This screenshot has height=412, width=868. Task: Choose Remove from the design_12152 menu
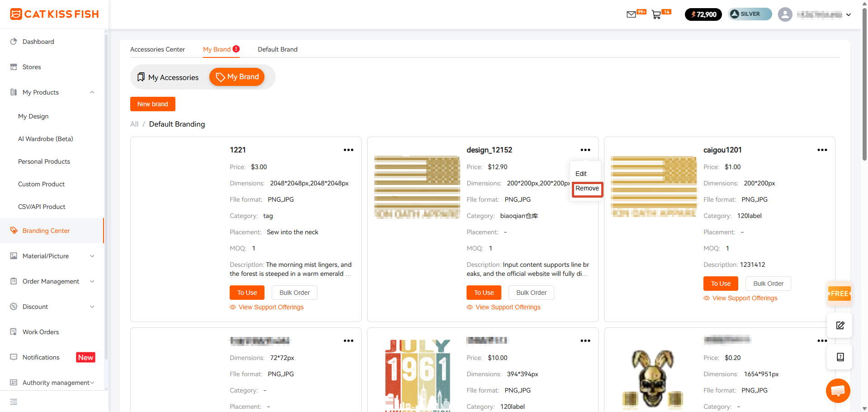pyautogui.click(x=587, y=189)
